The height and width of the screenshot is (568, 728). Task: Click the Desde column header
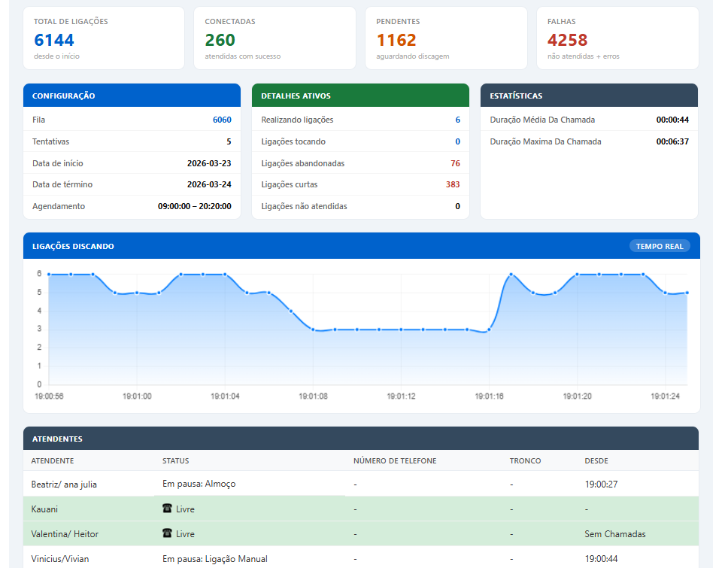pyautogui.click(x=596, y=460)
